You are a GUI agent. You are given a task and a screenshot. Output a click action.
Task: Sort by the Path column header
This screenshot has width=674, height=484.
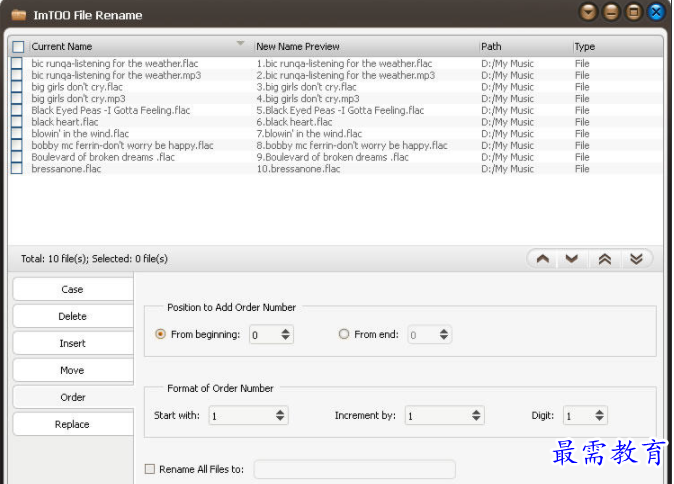[525, 46]
